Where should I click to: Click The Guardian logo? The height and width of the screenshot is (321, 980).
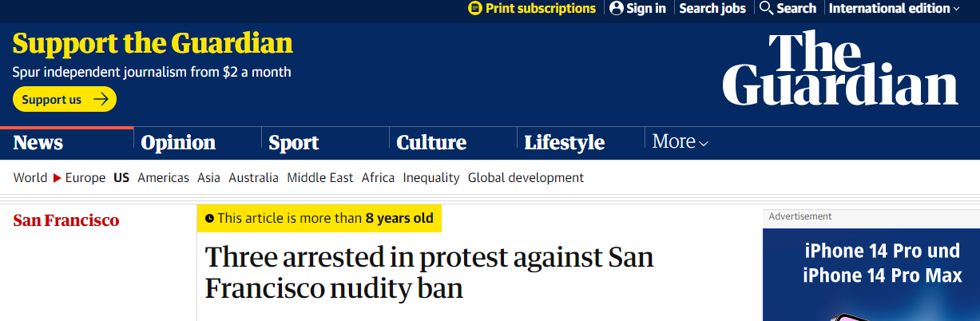[x=840, y=68]
